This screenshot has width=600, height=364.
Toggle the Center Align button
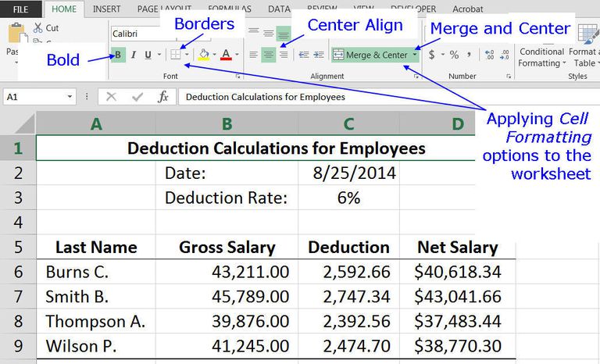pos(268,55)
